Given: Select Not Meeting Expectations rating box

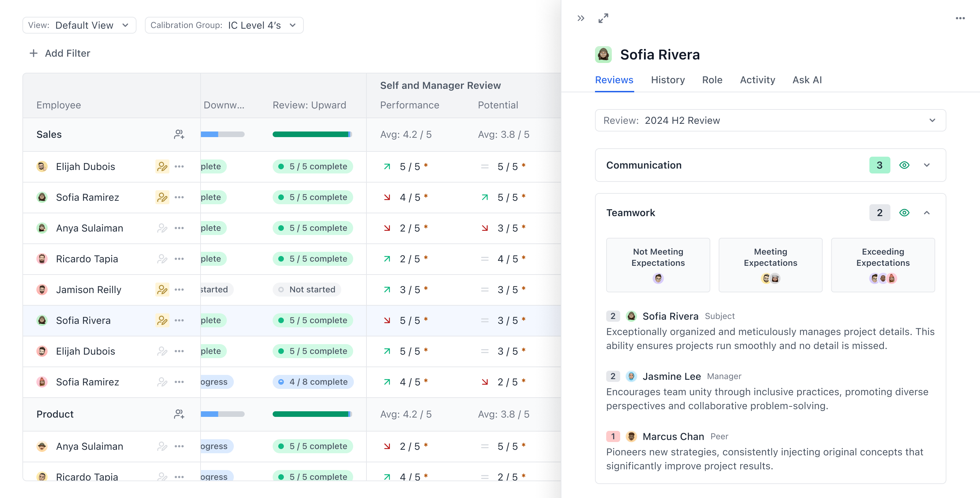Looking at the screenshot, I should point(657,265).
